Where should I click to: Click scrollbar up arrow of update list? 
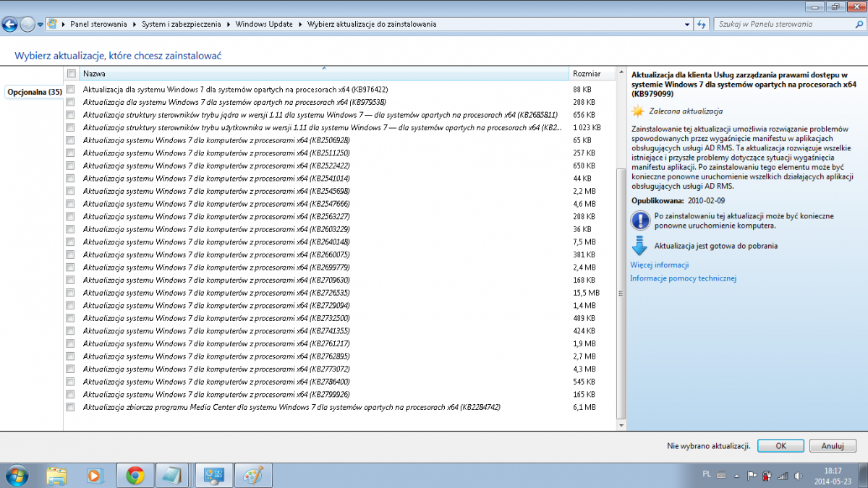pos(621,73)
